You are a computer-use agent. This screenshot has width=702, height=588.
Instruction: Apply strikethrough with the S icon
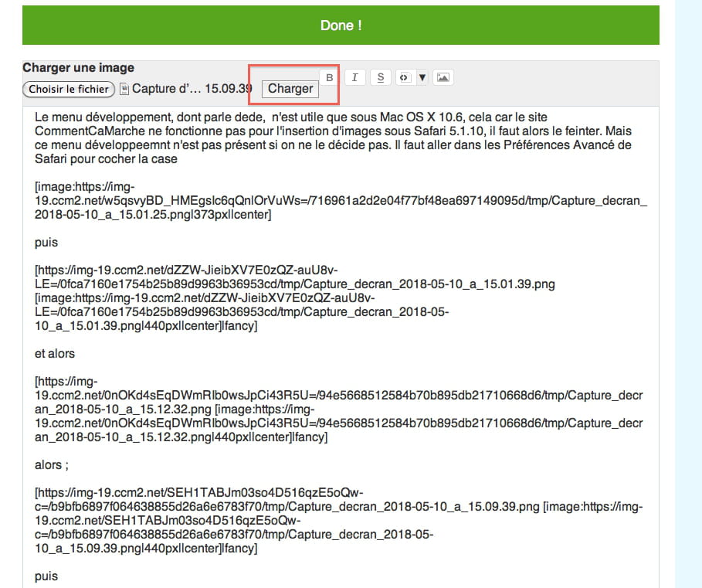pyautogui.click(x=381, y=77)
